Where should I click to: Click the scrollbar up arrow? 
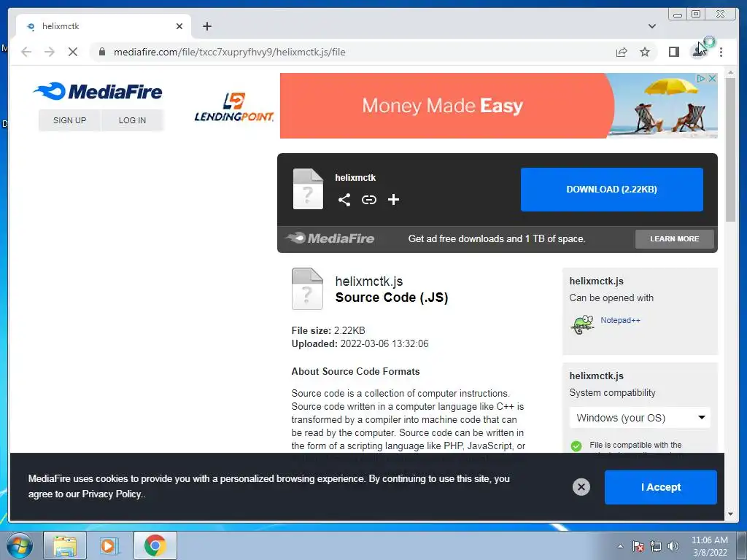tap(730, 72)
